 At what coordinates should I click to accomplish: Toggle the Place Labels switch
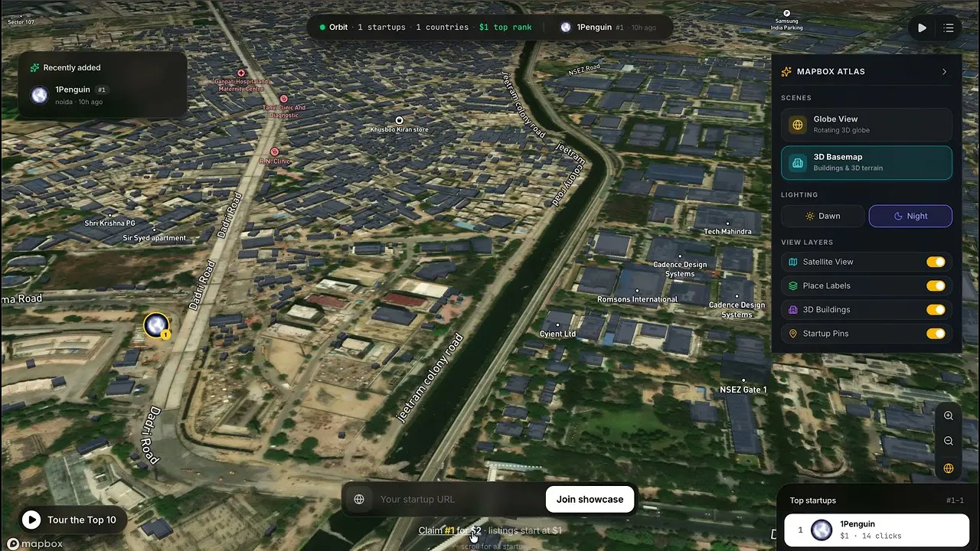936,285
